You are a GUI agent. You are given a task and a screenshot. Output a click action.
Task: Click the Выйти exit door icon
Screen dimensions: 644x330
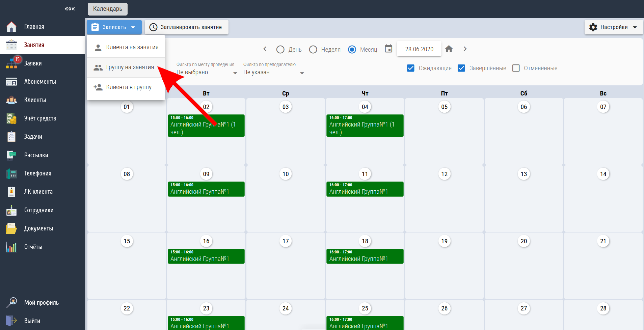(11, 321)
